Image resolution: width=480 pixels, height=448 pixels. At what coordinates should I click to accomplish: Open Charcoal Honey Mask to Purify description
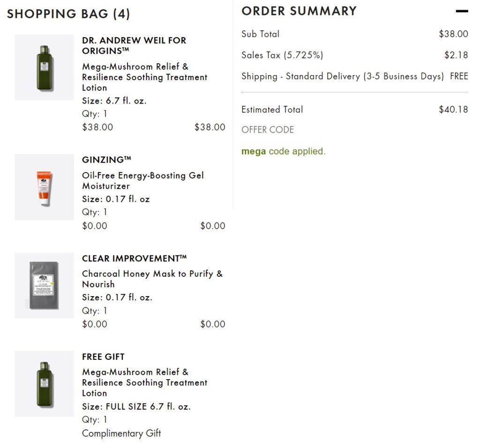tap(152, 279)
